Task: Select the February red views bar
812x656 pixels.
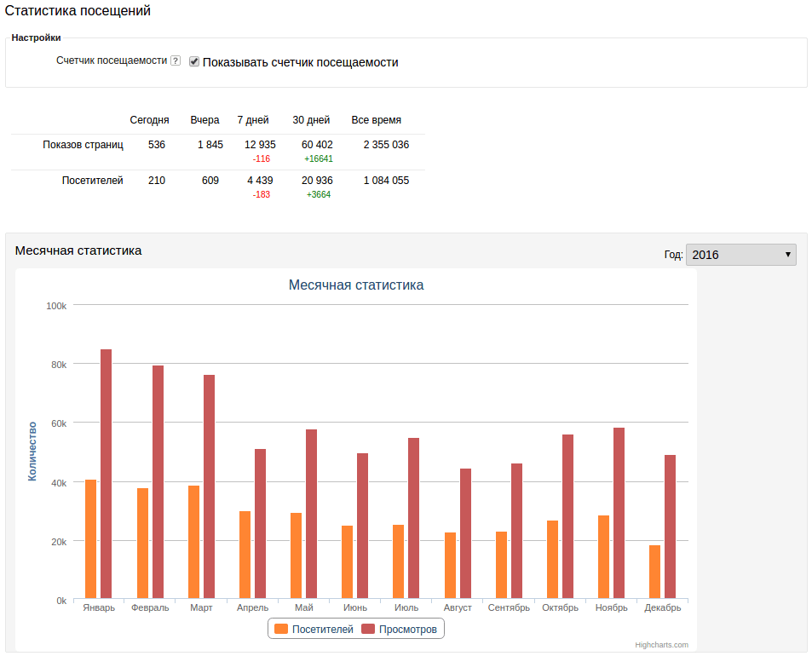Action: click(158, 481)
